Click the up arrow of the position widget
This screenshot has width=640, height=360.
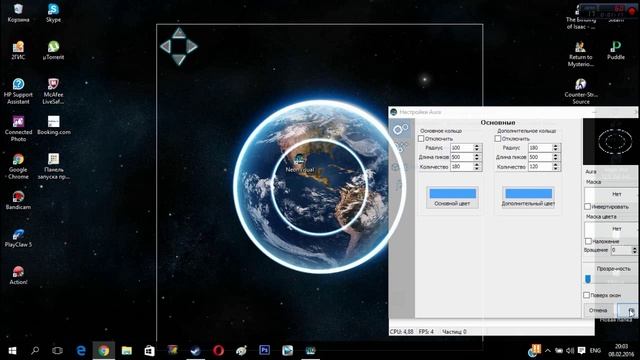179,33
